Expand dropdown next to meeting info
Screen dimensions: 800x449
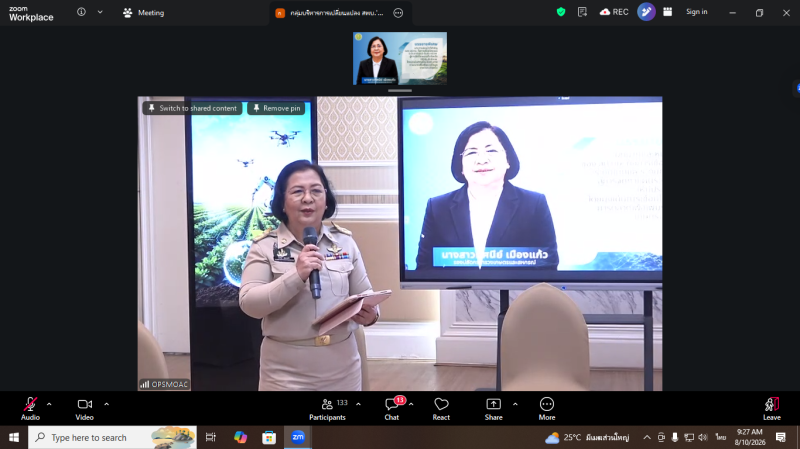[100, 12]
